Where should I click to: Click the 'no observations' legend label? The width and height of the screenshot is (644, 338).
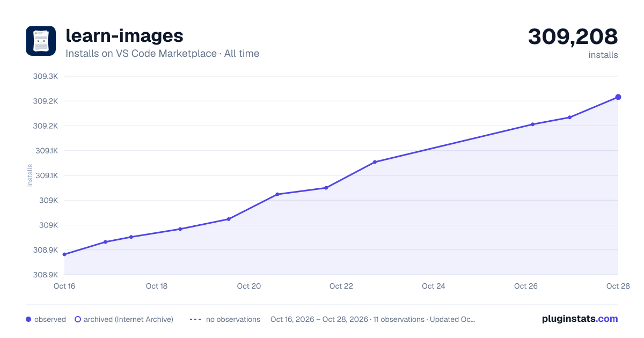click(233, 319)
